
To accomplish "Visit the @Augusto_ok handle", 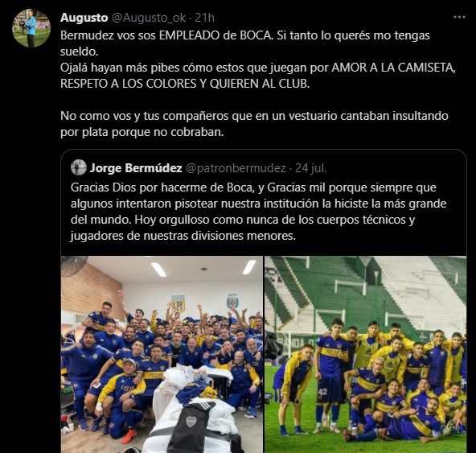I will [x=149, y=18].
